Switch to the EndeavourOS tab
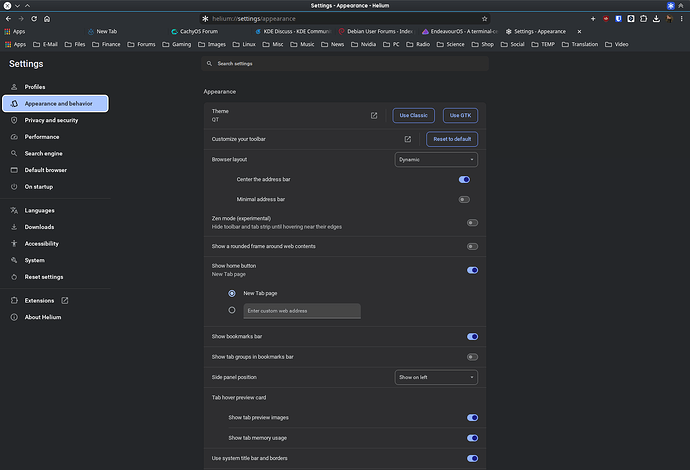This screenshot has height=470, width=690. [x=459, y=32]
